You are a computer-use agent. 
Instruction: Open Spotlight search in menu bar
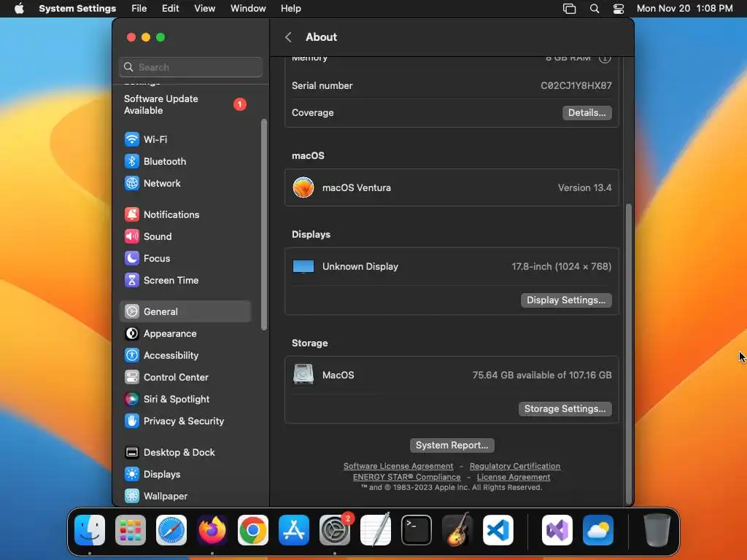[x=594, y=9]
